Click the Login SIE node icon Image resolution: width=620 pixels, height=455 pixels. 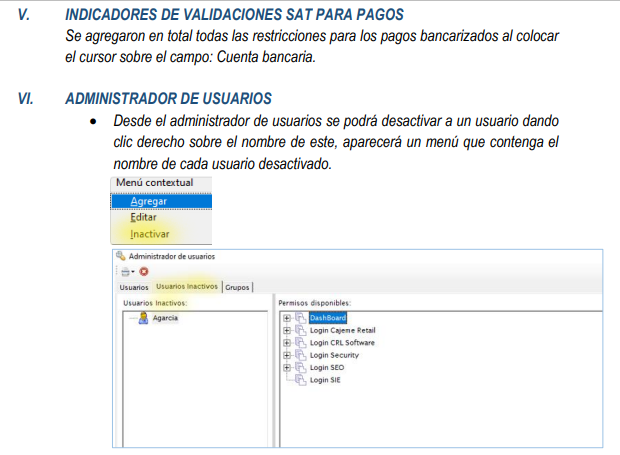[x=301, y=380]
